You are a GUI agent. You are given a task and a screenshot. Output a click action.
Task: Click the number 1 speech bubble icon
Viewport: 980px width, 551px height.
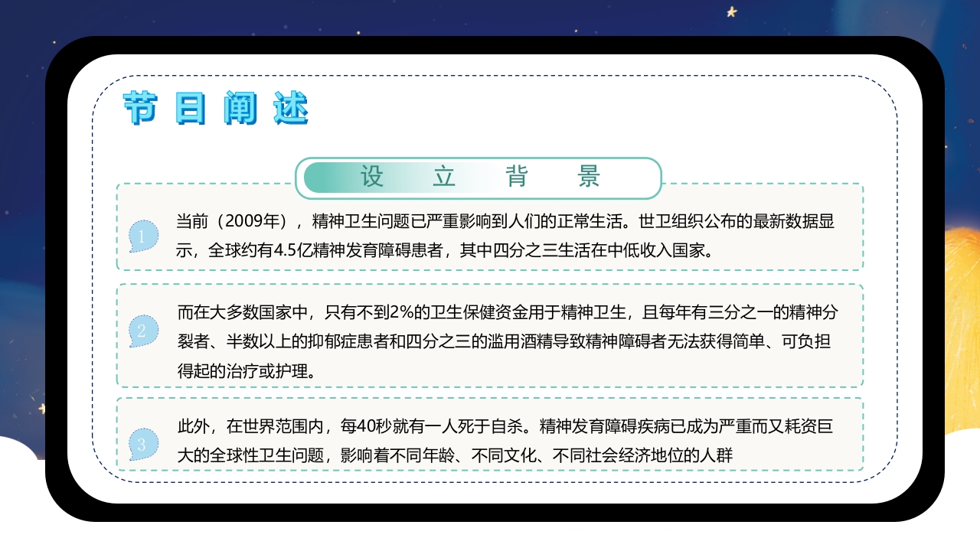tap(143, 236)
